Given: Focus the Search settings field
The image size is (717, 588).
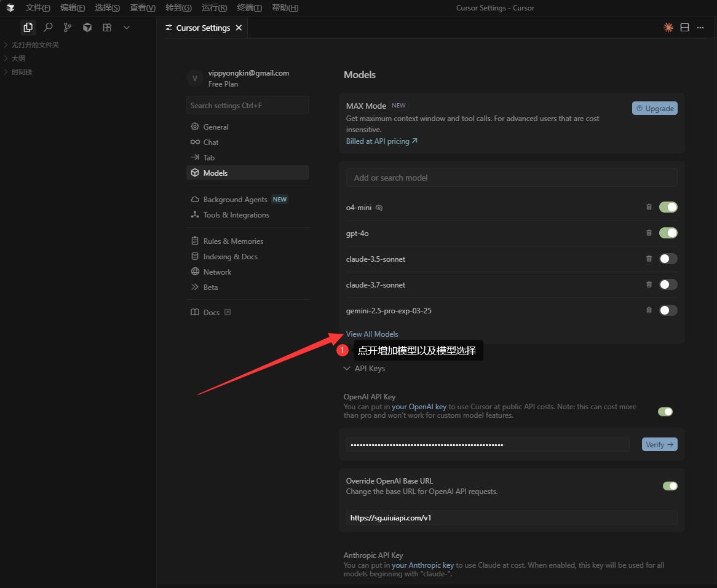Looking at the screenshot, I should [247, 106].
